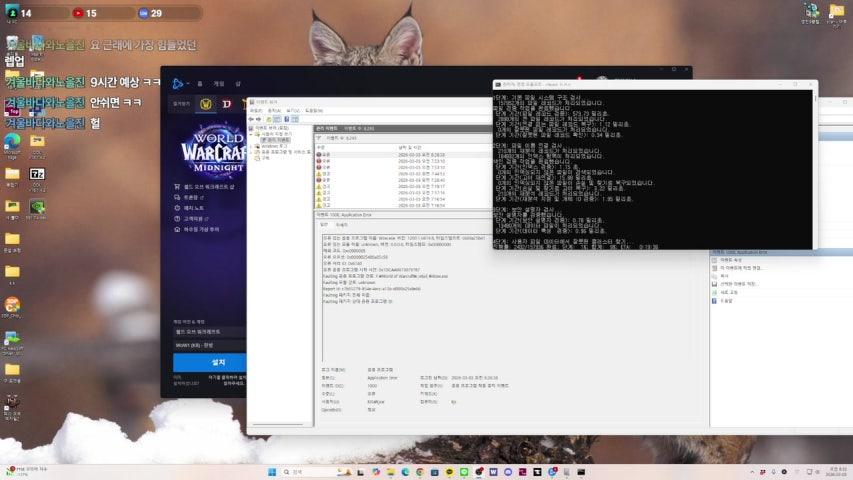Click the Back arrow in Event Viewer toolbar
The height and width of the screenshot is (480, 853).
251,119
